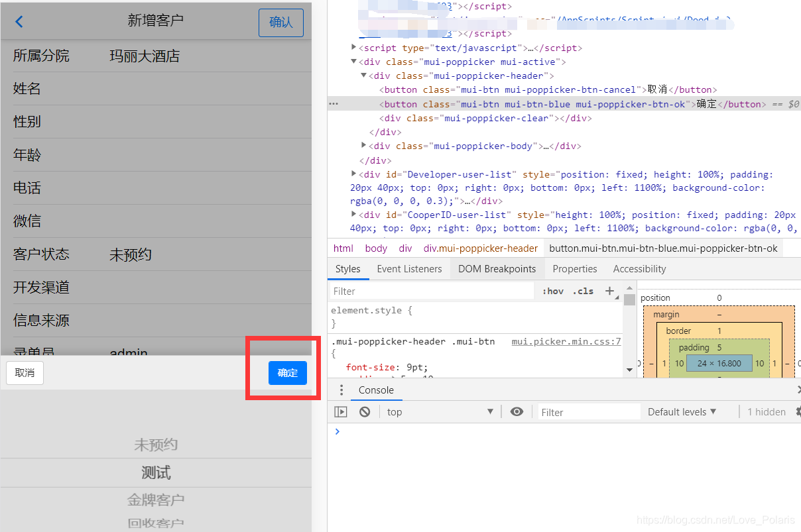Click the 取消 button on picker

click(25, 373)
